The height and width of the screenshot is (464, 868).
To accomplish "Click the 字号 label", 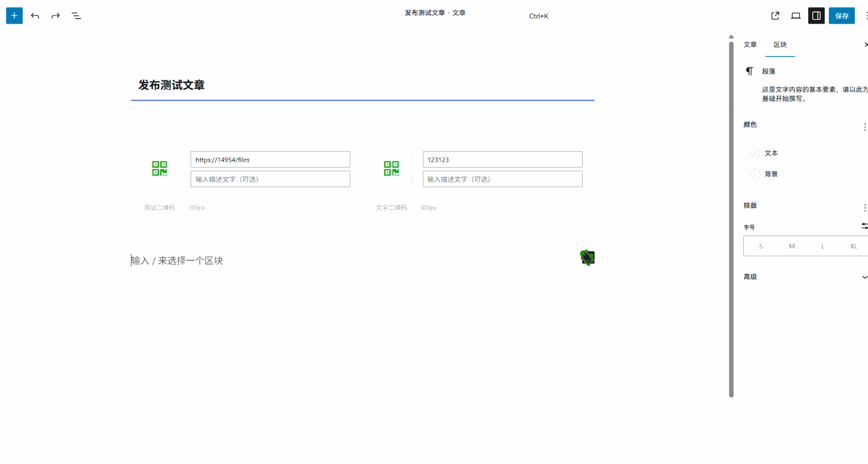I will click(x=749, y=227).
